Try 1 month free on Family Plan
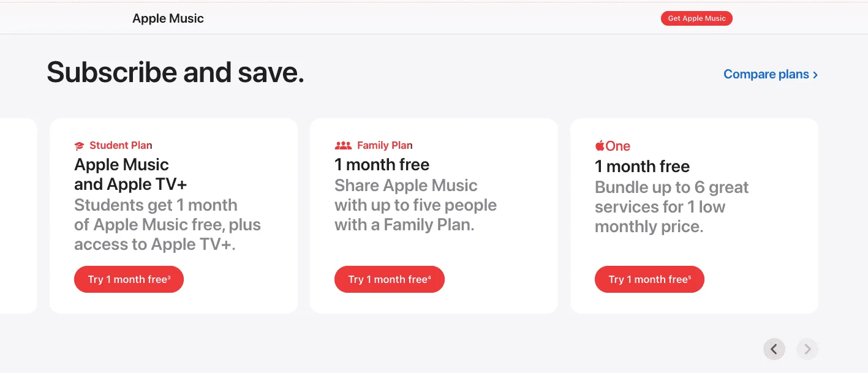Viewport: 868px width, 373px height. [x=389, y=279]
